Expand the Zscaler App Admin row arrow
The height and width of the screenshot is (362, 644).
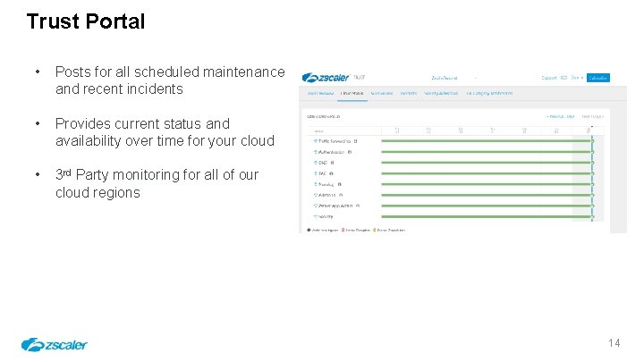coord(316,206)
